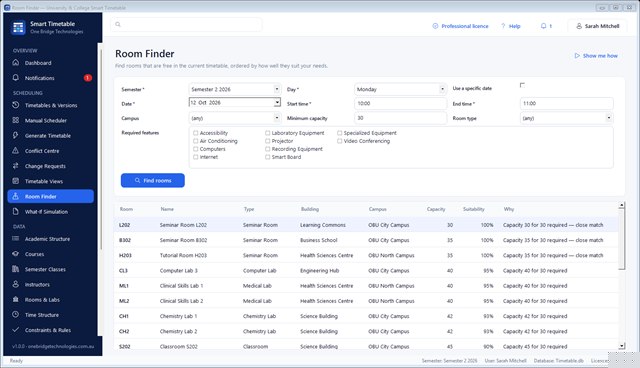640x368 pixels.
Task: Click the Room Finder sidebar icon
Action: pos(16,196)
